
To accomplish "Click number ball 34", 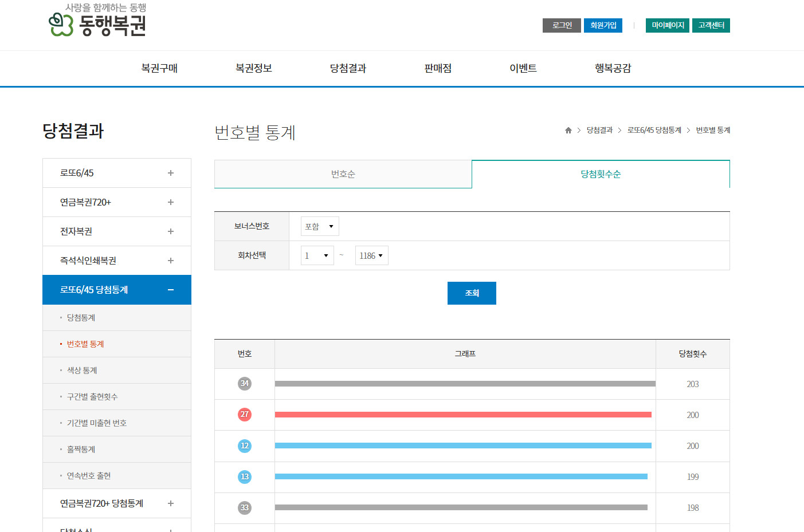I will [245, 384].
